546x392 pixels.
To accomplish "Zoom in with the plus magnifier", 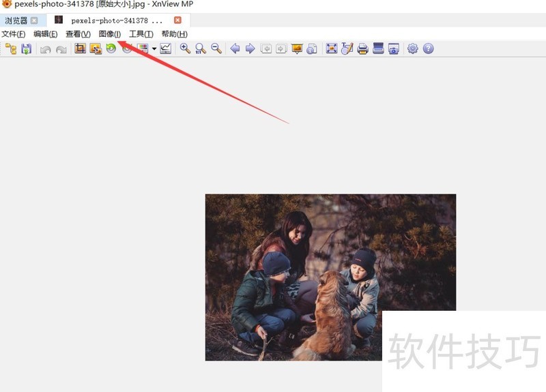I will coord(185,48).
